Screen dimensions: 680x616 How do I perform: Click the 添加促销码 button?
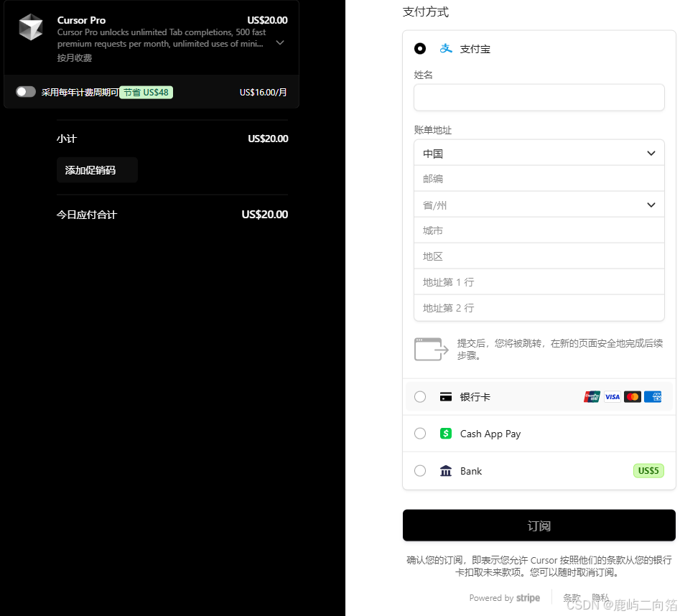click(x=97, y=170)
